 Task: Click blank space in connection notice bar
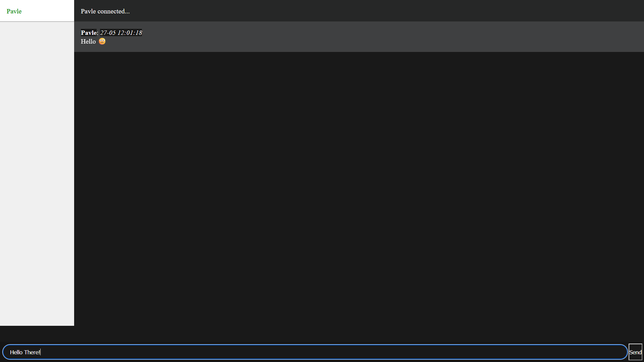pos(386,11)
